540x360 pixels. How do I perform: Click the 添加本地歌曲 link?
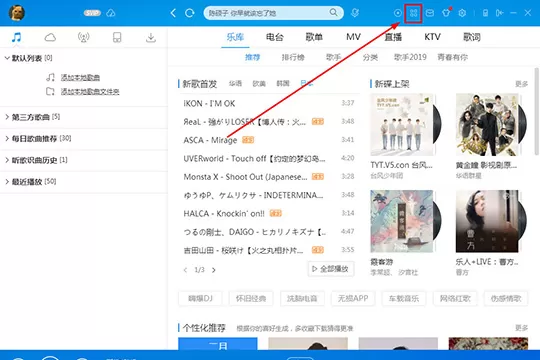80,78
